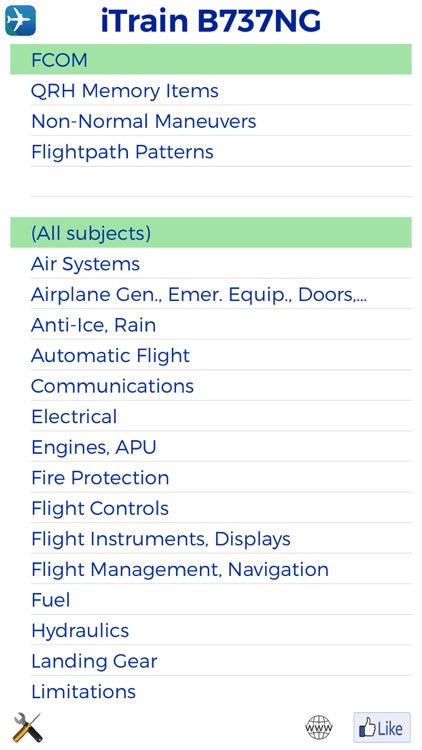Screen dimensions: 422x750
Task: Select the Communications subject
Action: (221, 386)
